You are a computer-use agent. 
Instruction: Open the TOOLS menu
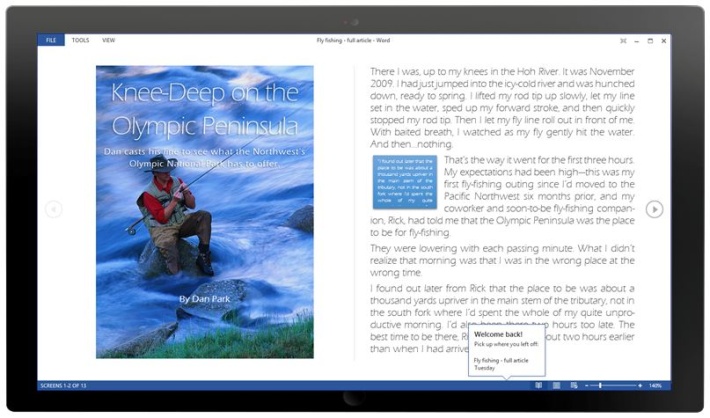[80, 40]
